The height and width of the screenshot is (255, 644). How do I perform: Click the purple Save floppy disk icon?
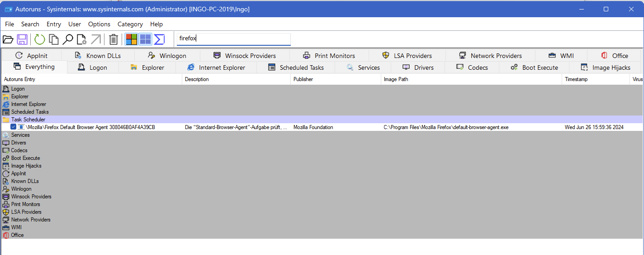coord(22,39)
